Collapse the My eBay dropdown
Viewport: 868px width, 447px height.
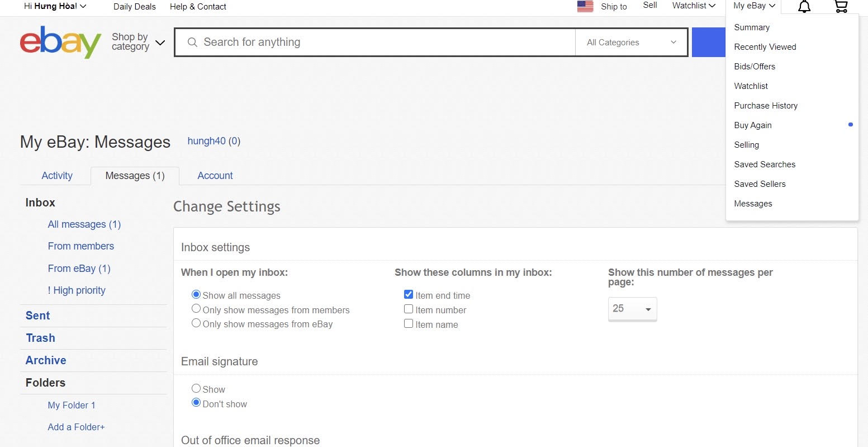(x=754, y=6)
